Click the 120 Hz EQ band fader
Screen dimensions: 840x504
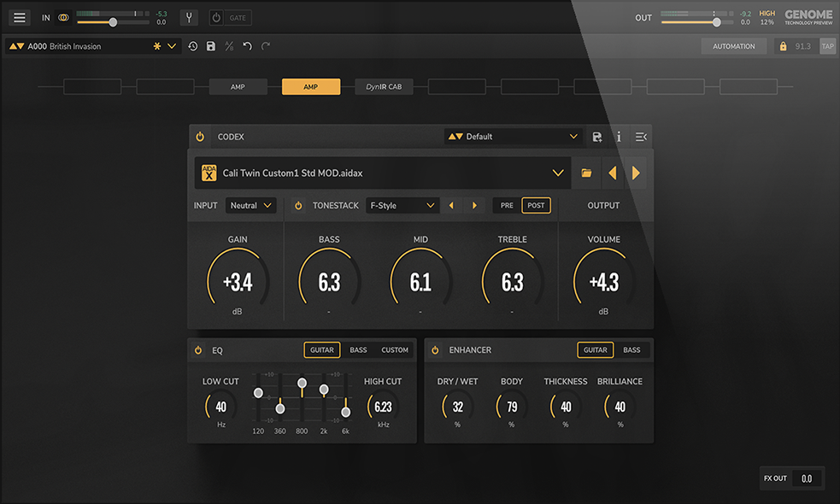click(x=258, y=393)
